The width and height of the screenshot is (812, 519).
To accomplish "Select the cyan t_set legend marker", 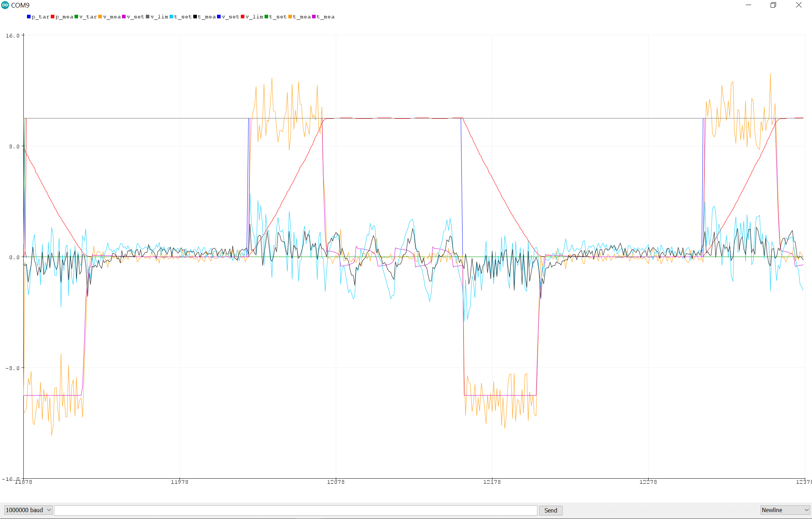I will click(x=171, y=17).
